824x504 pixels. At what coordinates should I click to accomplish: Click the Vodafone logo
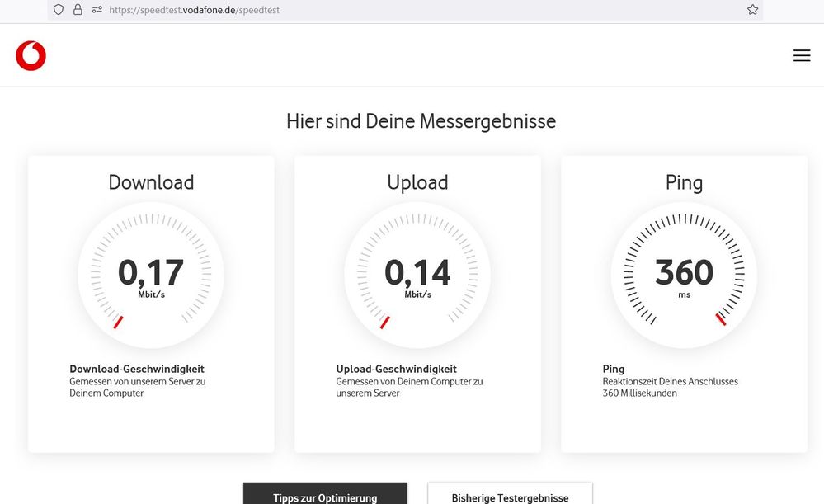[x=31, y=56]
